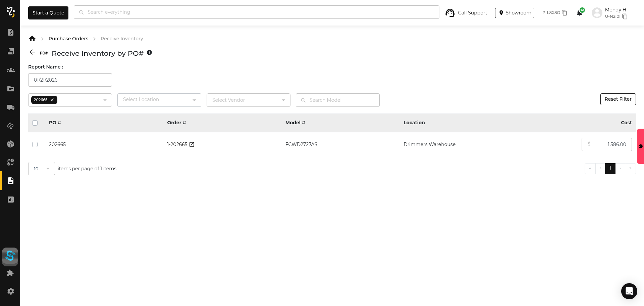Screen dimensions: 644x306
Task: Copy the P-L8X8G code
Action: coord(565,13)
